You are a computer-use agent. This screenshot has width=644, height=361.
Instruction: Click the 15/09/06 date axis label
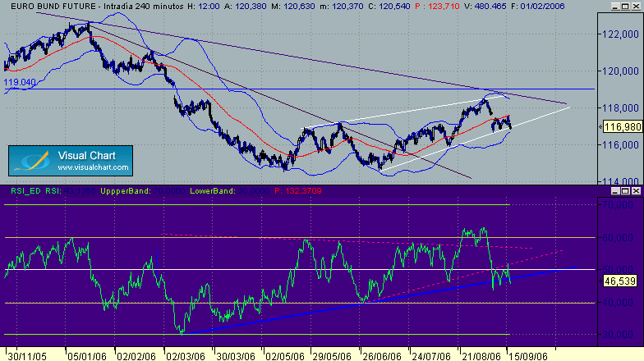[528, 356]
